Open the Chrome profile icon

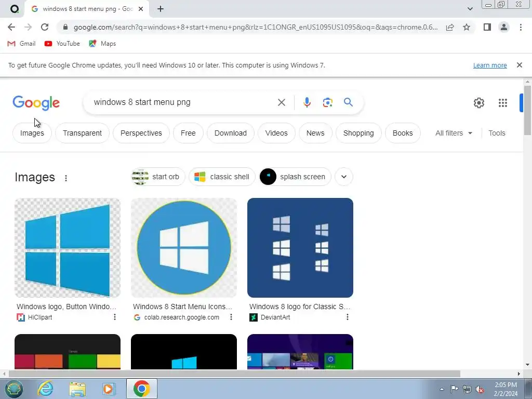504,27
